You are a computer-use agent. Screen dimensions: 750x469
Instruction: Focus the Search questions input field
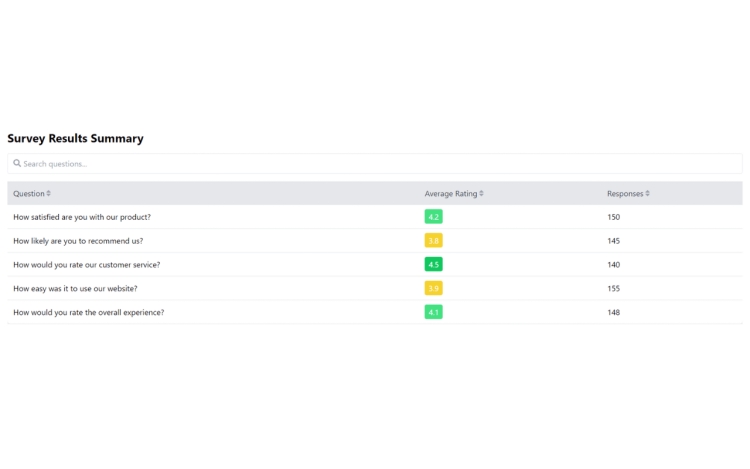coord(375,164)
